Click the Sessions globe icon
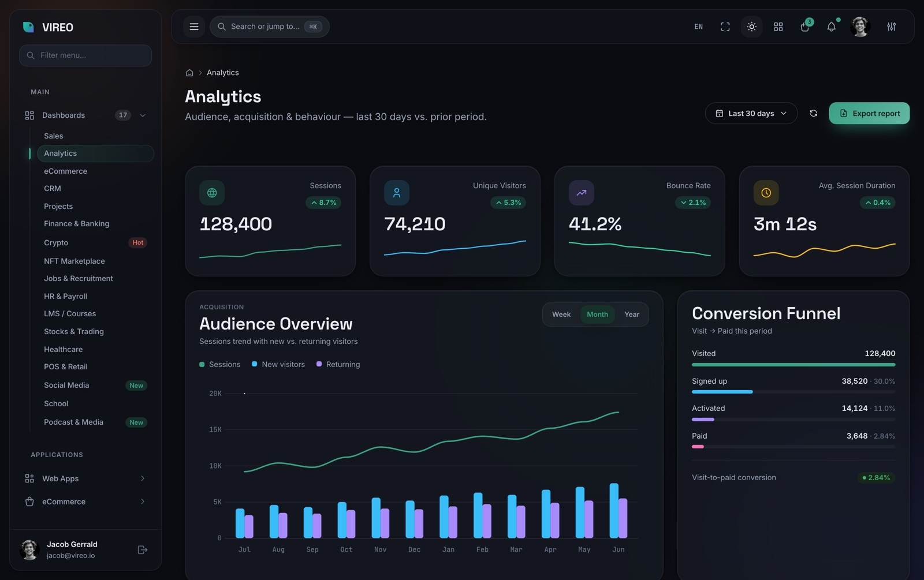 click(x=212, y=193)
